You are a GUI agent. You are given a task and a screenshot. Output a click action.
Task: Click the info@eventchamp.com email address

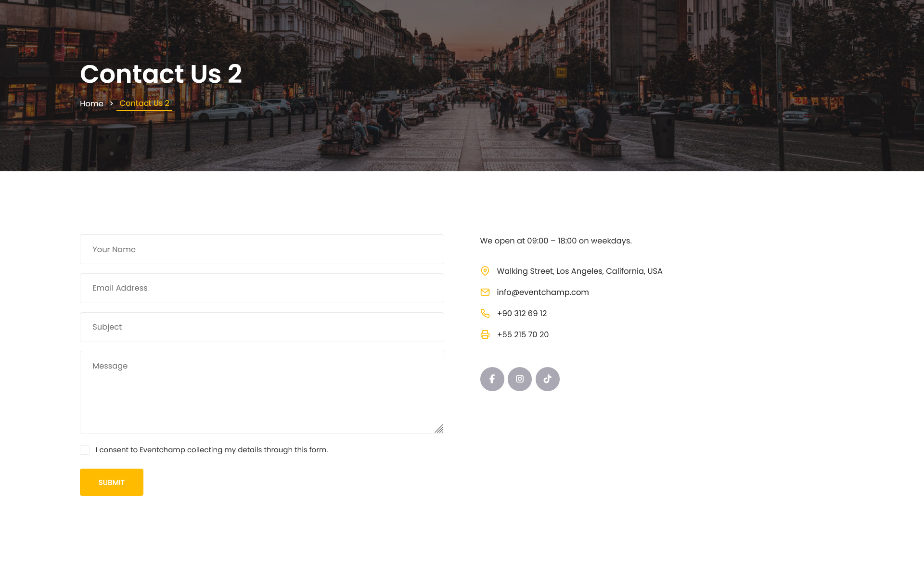click(543, 292)
